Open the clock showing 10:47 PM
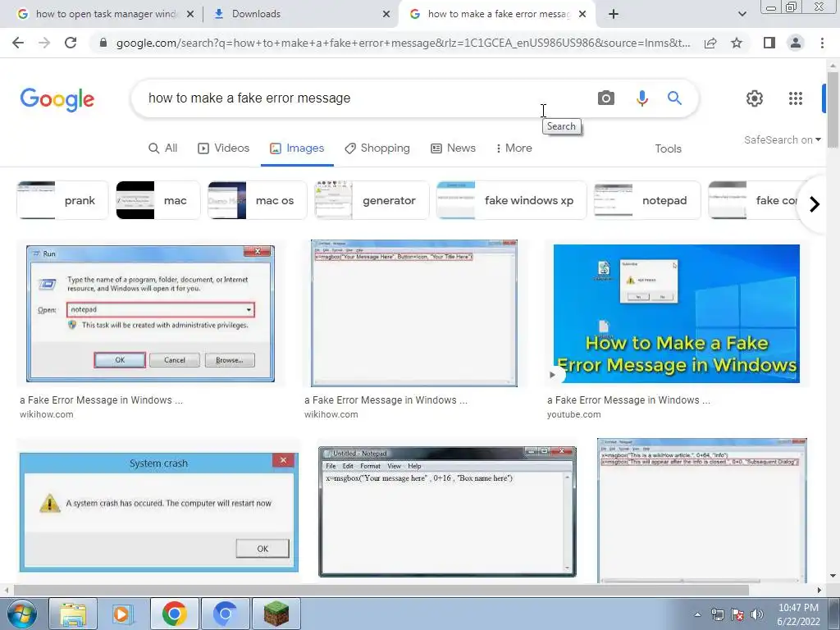Viewport: 840px width, 630px height. point(798,614)
